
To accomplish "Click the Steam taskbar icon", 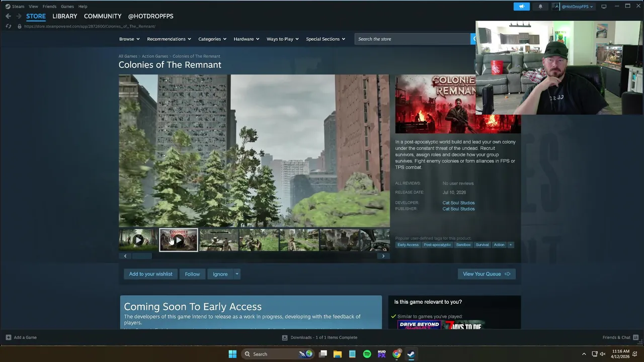I will point(411,354).
